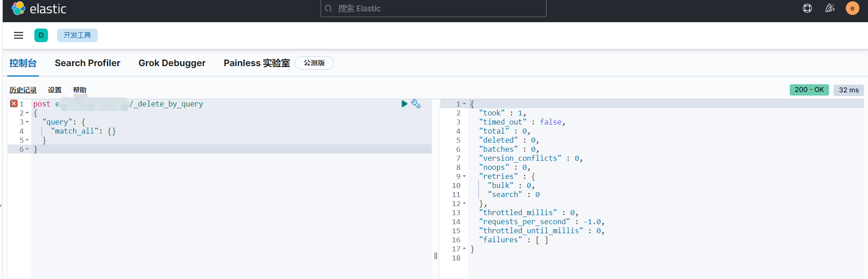Click the search magnifier icon

329,9
